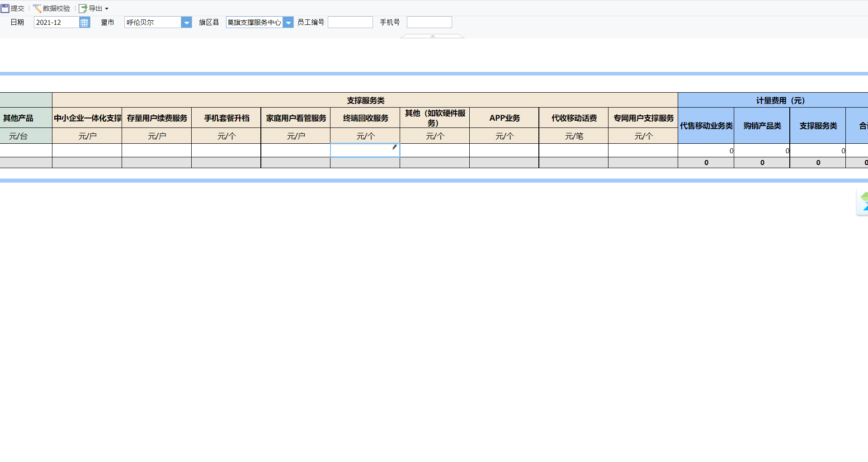Open the 导出 export menu
Screen dimensions: 868x462
pos(94,9)
